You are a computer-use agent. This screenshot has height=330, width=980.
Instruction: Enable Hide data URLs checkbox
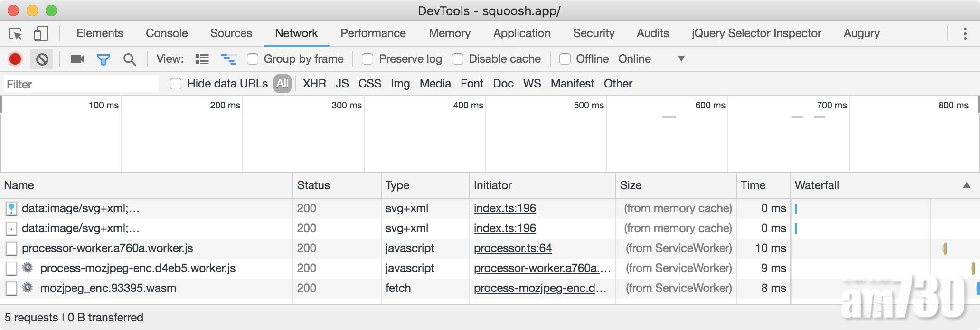pyautogui.click(x=176, y=84)
